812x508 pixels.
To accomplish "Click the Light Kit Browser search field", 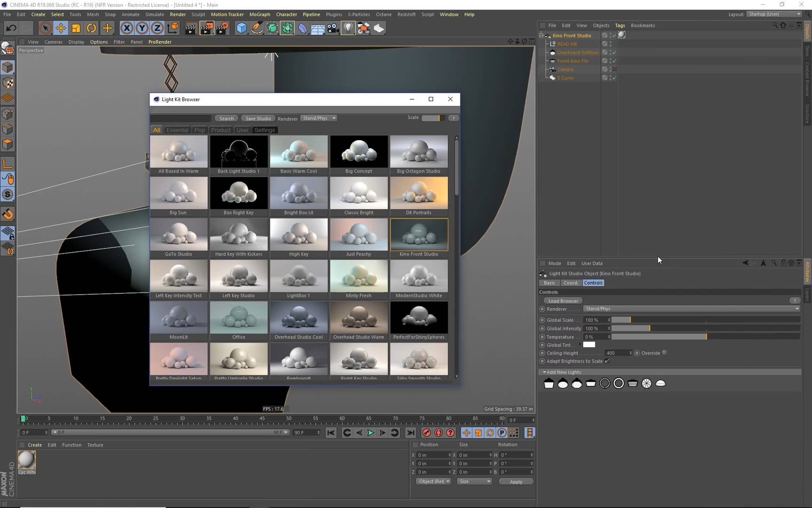I will [x=181, y=119].
